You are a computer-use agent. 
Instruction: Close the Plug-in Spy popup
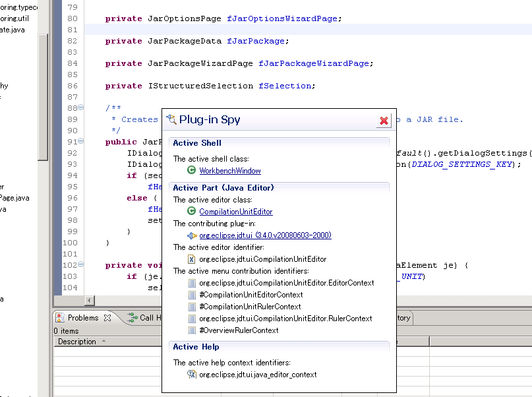pos(384,121)
